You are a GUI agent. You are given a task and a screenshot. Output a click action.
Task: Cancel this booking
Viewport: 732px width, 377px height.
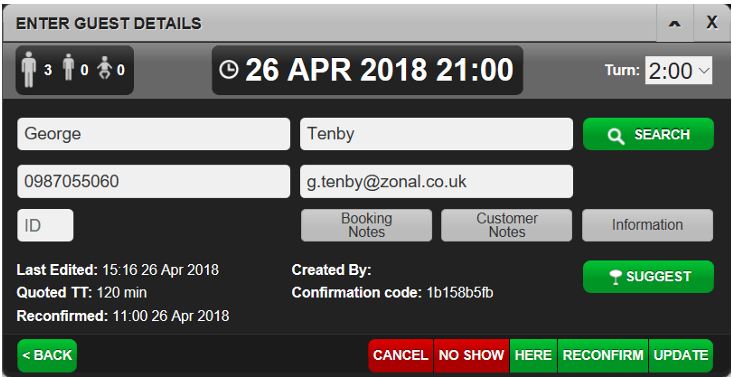point(401,356)
